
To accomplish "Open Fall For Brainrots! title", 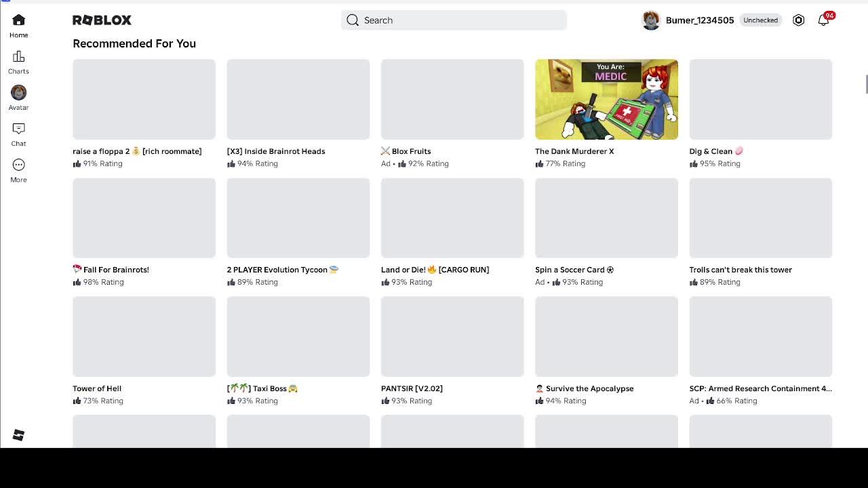I will coord(111,270).
